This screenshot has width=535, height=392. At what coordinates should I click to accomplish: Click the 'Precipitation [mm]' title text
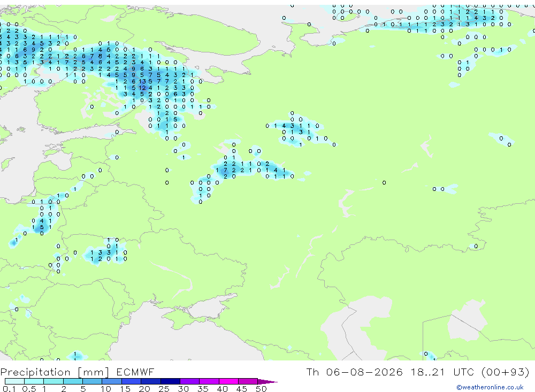(x=55, y=372)
